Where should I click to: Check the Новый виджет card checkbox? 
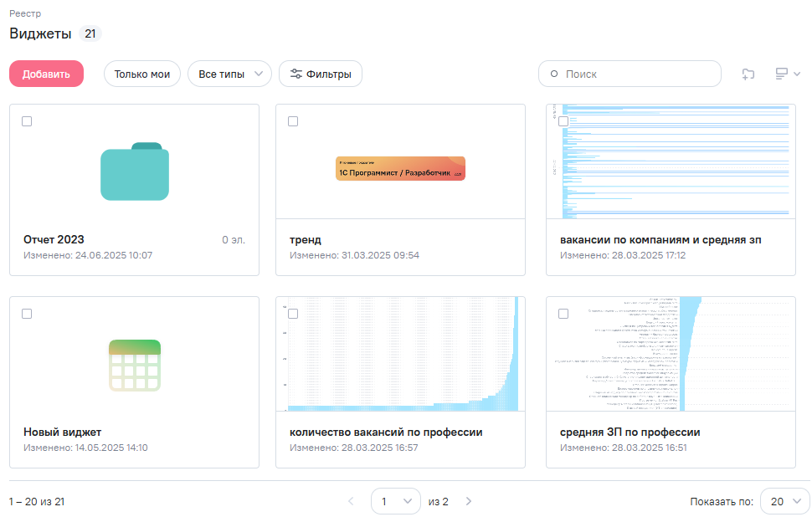(27, 314)
